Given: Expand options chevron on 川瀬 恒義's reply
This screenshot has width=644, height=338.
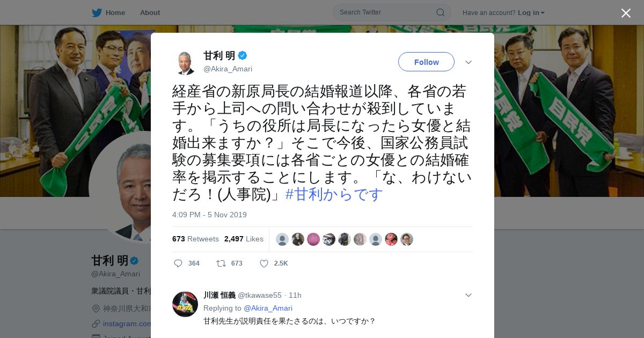Looking at the screenshot, I should pos(469,295).
